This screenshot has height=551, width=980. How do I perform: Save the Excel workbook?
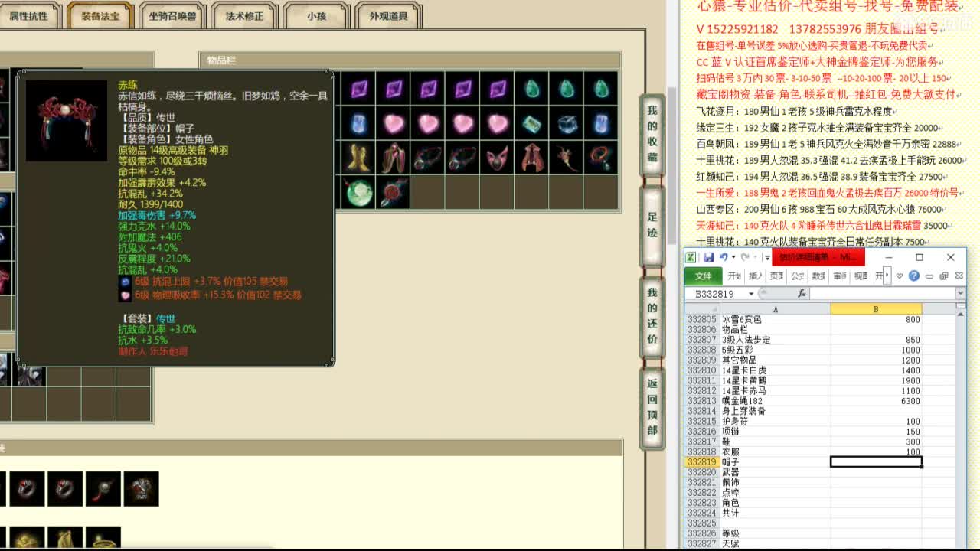(x=708, y=257)
